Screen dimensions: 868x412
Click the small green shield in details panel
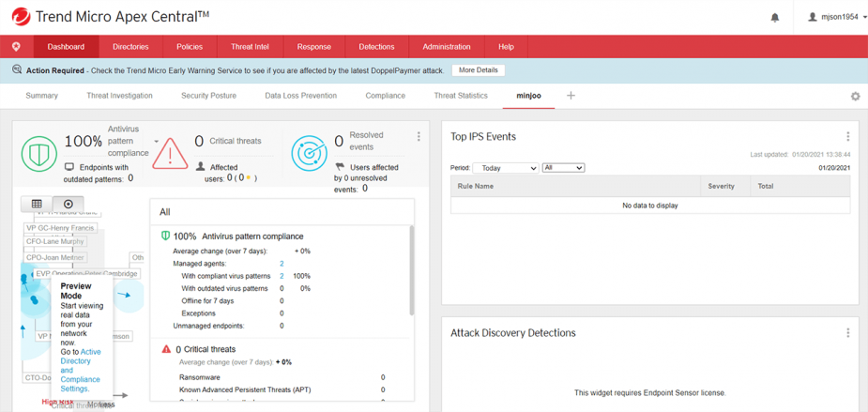click(165, 236)
